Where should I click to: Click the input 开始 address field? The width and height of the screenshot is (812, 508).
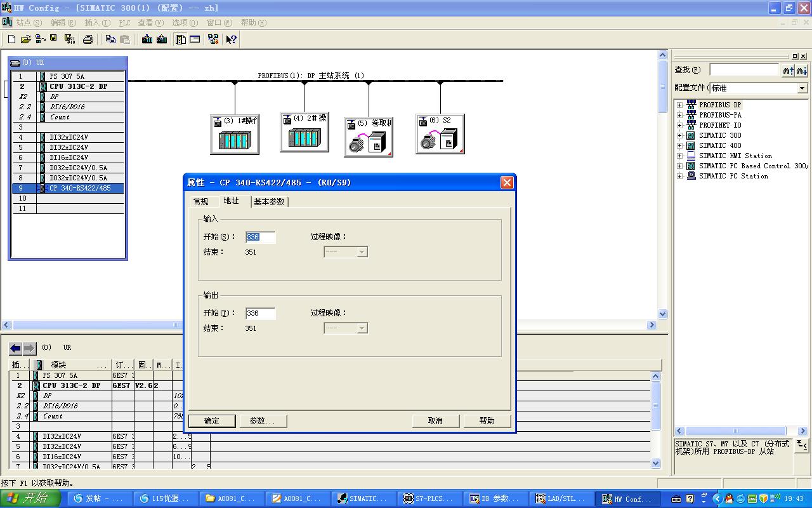pos(260,237)
